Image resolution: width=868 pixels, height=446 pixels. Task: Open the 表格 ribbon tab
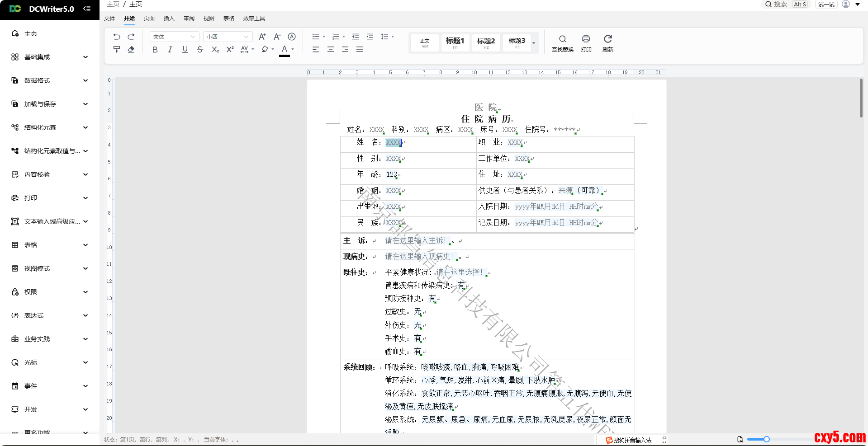coord(228,19)
